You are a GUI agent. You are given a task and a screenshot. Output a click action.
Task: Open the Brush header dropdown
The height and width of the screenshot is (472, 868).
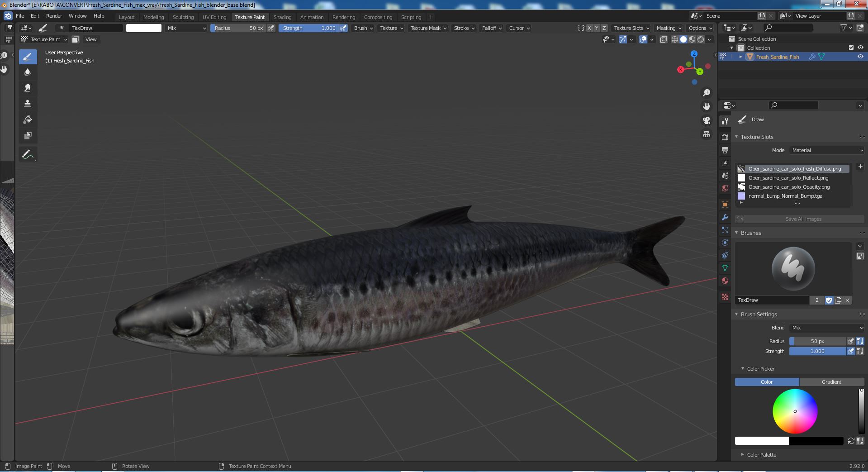(363, 28)
